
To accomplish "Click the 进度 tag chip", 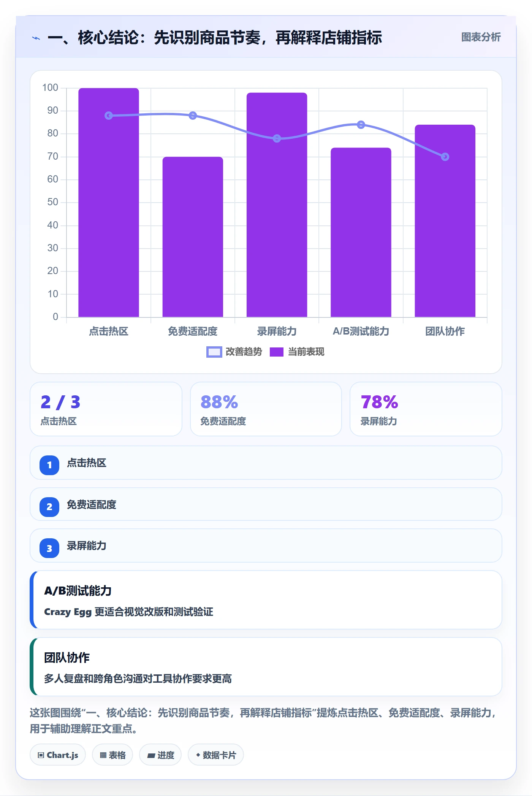I will [x=160, y=755].
